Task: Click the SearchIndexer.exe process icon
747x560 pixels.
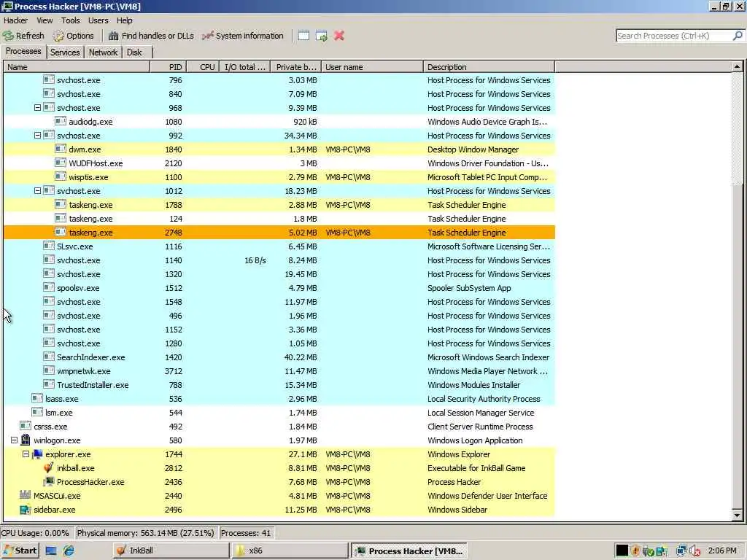Action: coord(49,357)
